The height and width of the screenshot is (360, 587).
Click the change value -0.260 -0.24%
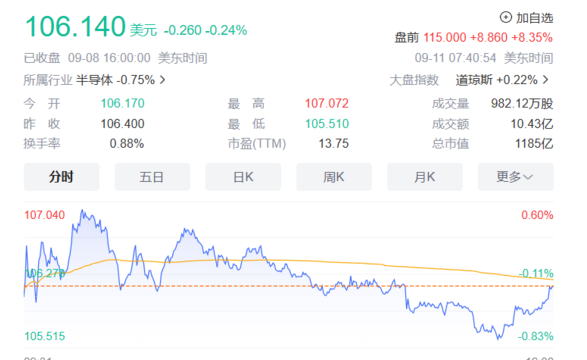[x=206, y=30]
